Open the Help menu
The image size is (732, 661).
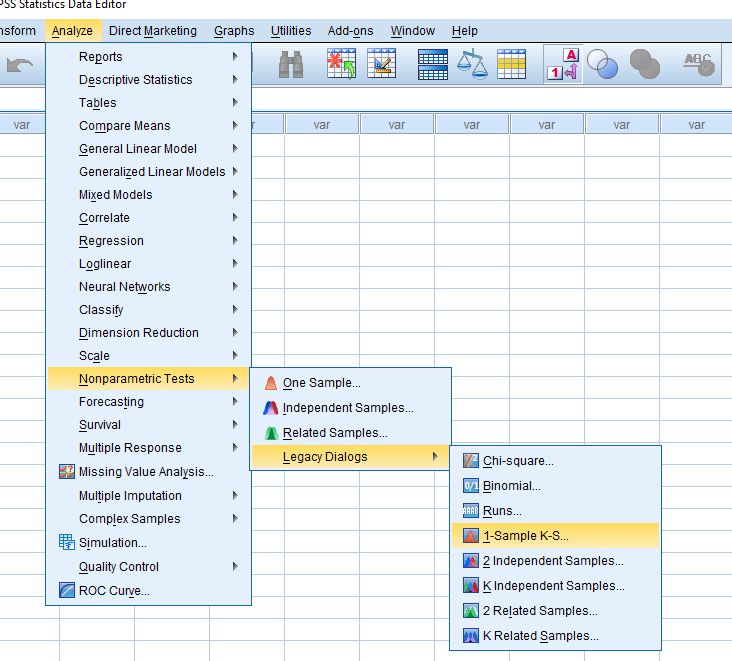coord(465,31)
